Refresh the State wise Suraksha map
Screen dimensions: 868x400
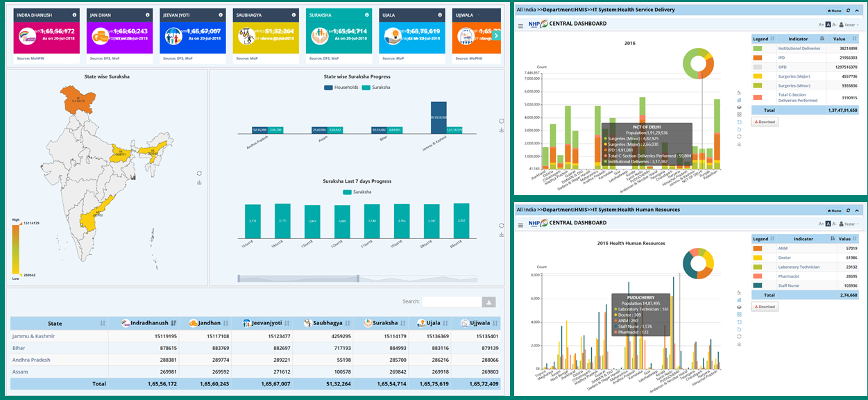[x=199, y=173]
